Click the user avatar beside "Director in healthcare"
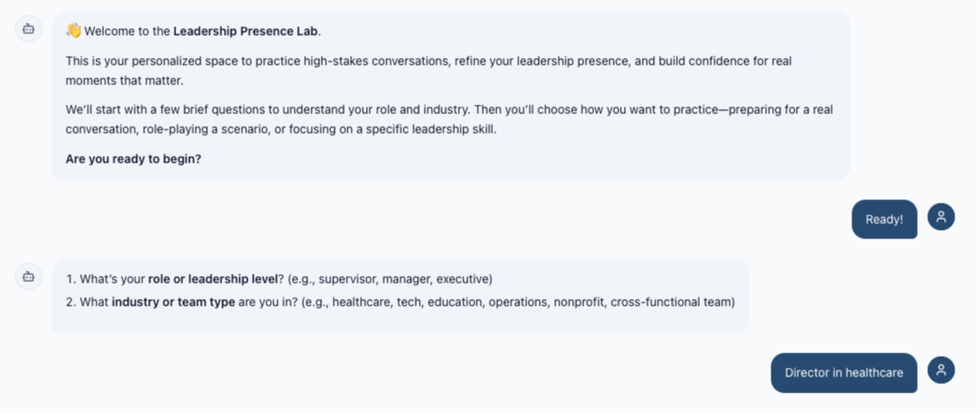This screenshot has height=413, width=980. [x=941, y=370]
